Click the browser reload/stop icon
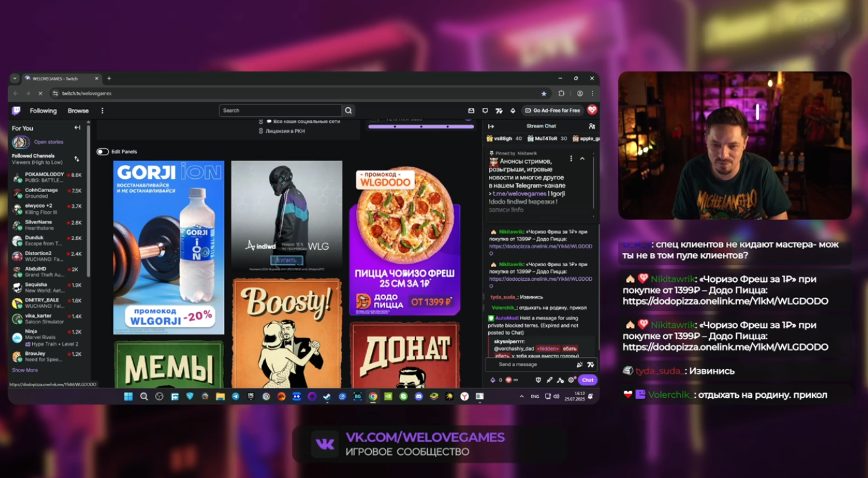868x478 pixels. pos(40,93)
